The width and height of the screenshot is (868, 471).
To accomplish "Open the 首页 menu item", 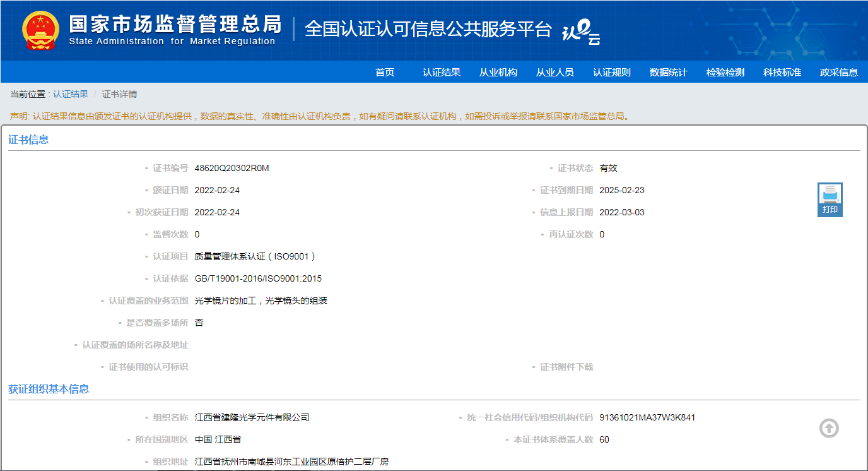I will [x=385, y=73].
